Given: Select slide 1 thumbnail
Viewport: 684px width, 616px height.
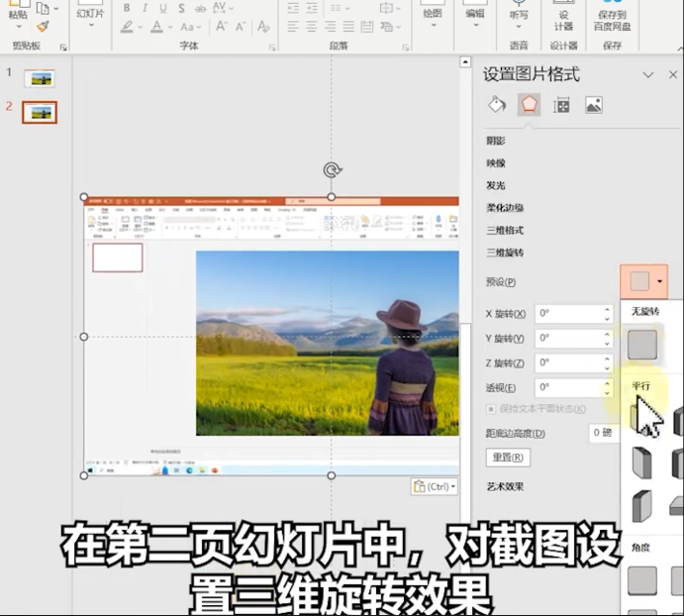Looking at the screenshot, I should [x=40, y=78].
